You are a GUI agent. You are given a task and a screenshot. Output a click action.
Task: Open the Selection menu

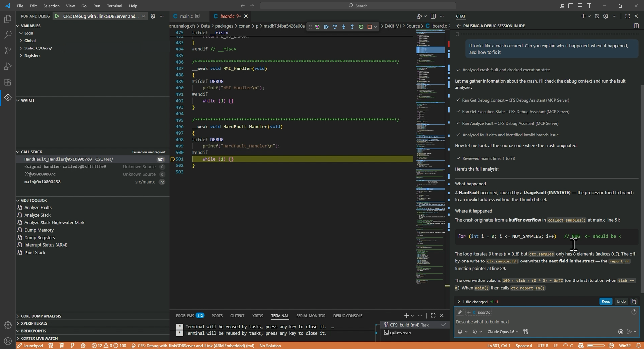[51, 6]
